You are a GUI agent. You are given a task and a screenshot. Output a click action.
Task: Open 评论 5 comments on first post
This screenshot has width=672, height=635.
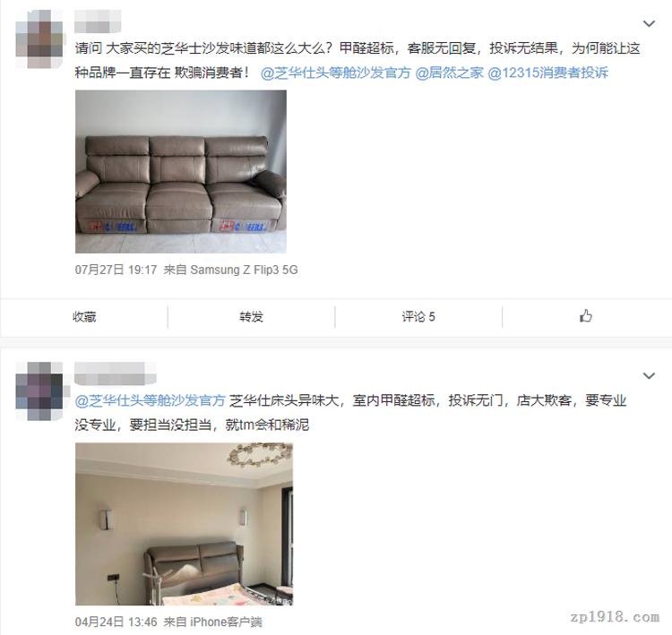pyautogui.click(x=418, y=317)
